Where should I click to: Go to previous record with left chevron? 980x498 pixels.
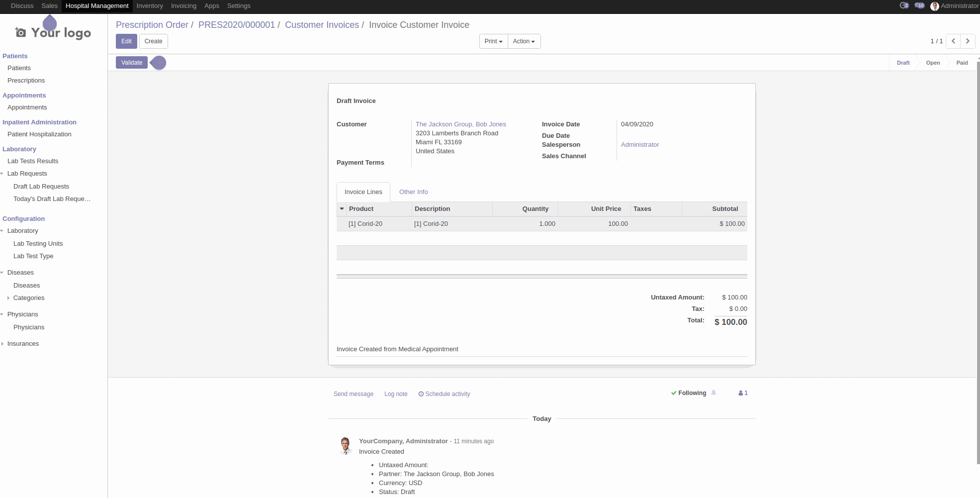pos(953,41)
